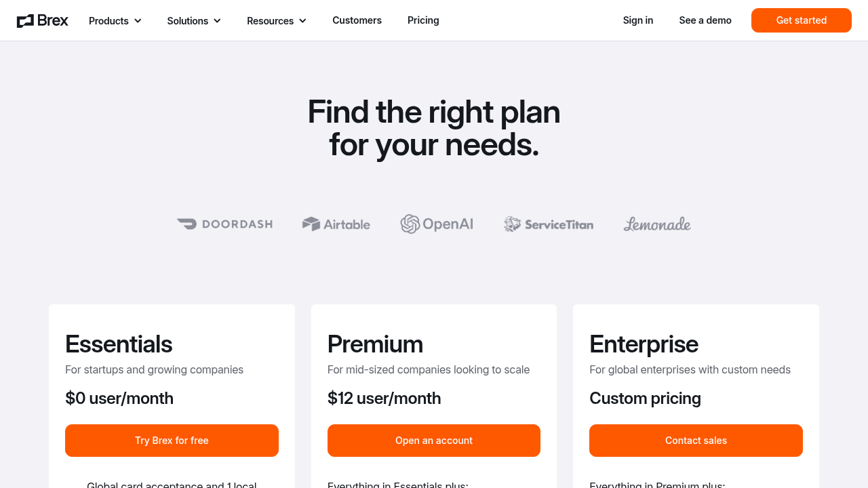Click the ServiceTitan customer logo
Viewport: 868px width, 488px height.
(549, 224)
